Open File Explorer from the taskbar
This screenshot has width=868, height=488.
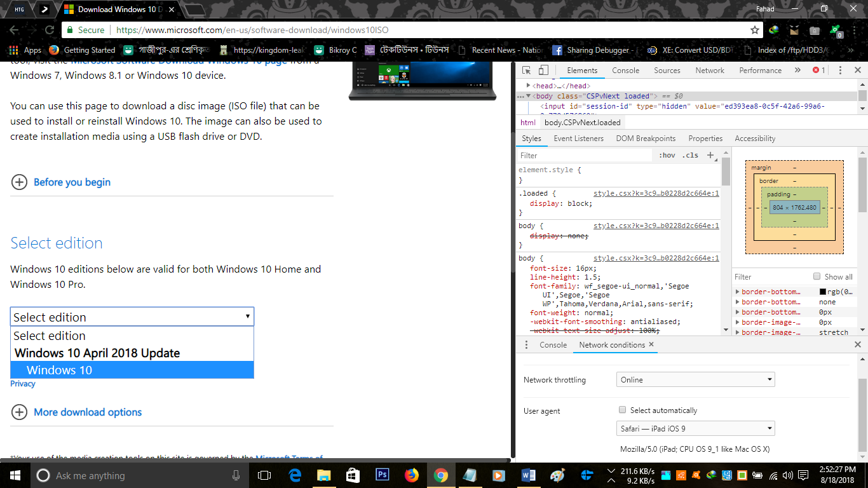click(x=324, y=475)
